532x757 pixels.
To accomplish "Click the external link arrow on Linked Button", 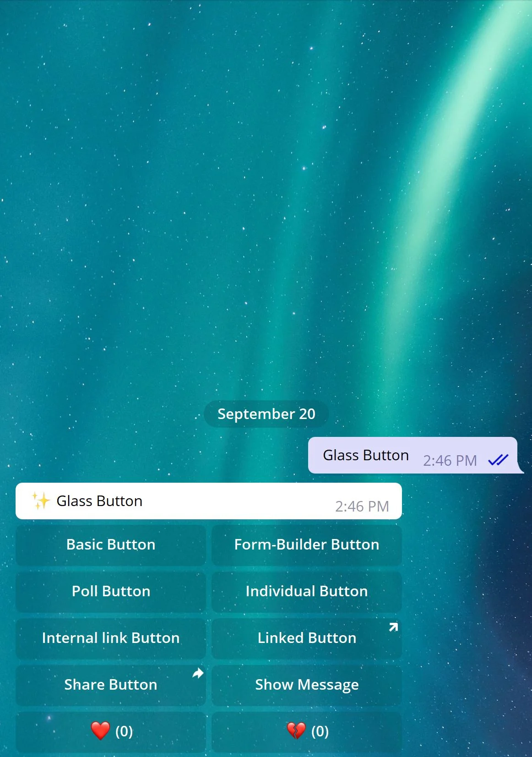I will (x=393, y=627).
